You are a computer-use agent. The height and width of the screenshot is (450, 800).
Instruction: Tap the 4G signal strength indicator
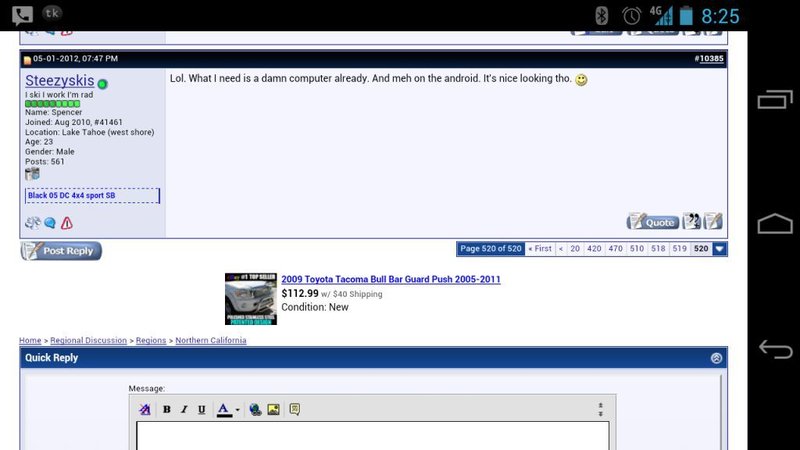pos(661,15)
